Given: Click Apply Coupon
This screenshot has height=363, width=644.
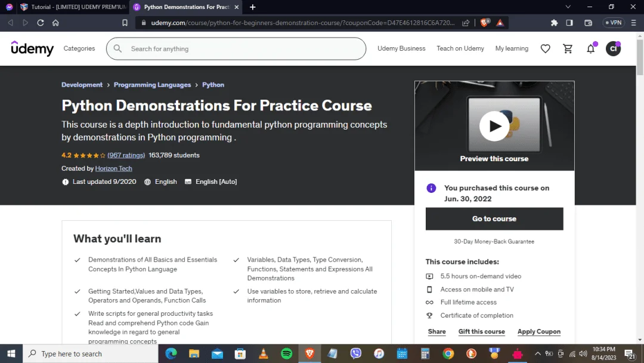Looking at the screenshot, I should click(539, 331).
